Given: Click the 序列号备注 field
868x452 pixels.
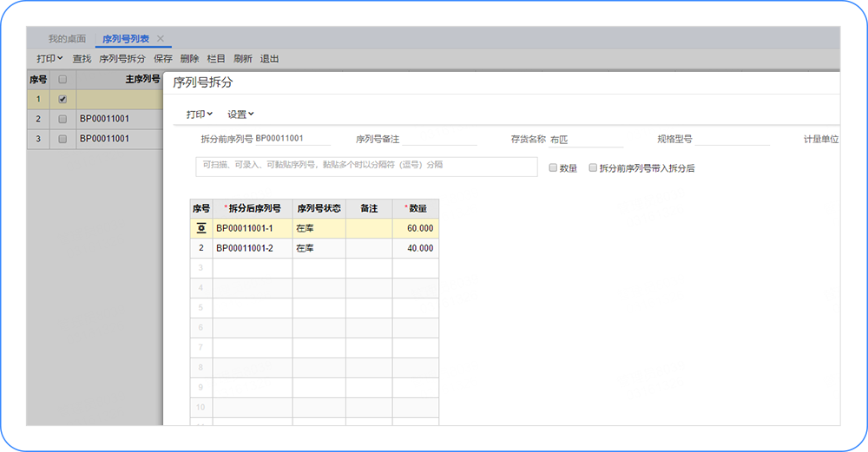Looking at the screenshot, I should point(439,140).
